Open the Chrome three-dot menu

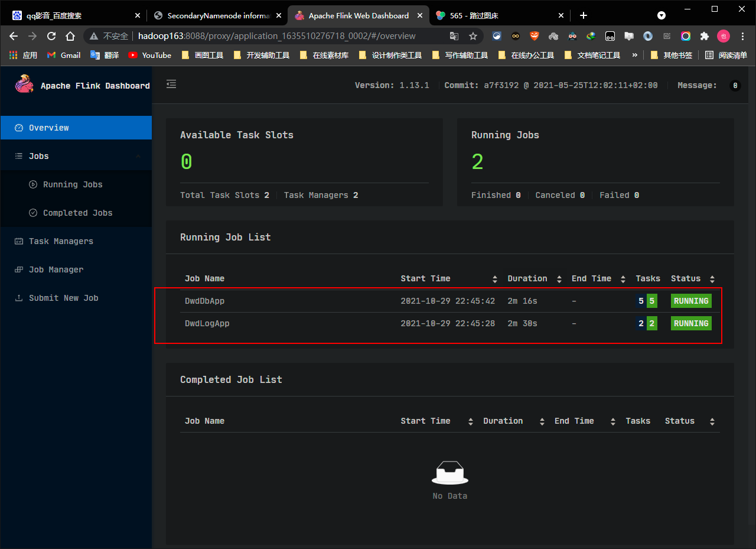[742, 36]
